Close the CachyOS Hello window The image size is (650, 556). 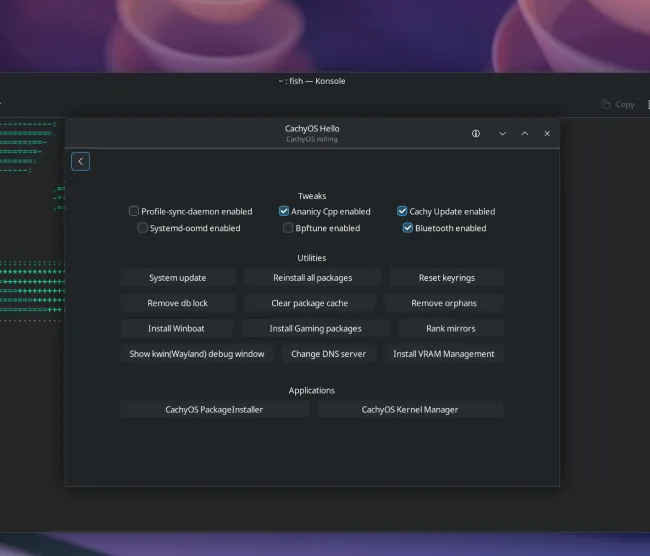point(547,134)
